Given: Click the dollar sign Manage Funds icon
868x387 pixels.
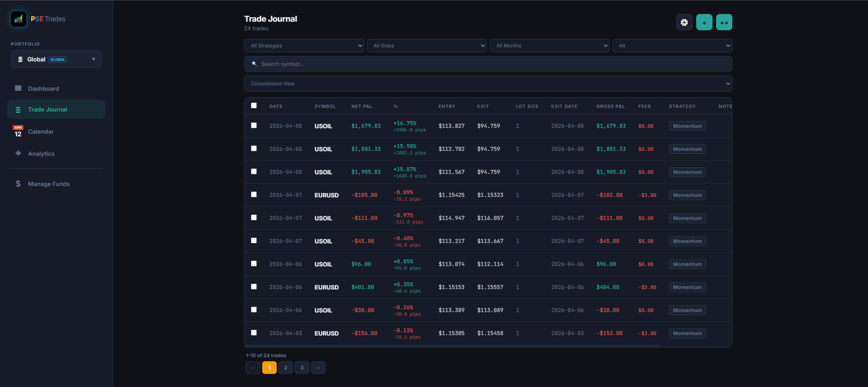Looking at the screenshot, I should 18,184.
